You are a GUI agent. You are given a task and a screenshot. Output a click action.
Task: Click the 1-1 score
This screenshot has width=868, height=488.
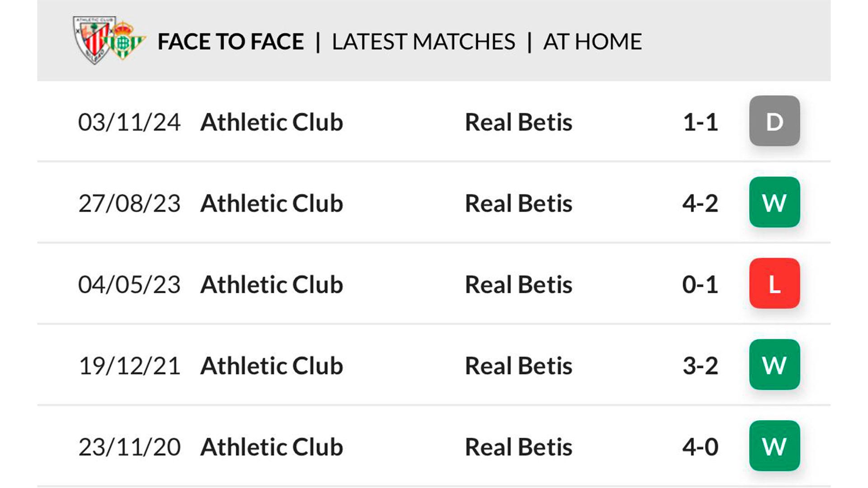pos(700,122)
